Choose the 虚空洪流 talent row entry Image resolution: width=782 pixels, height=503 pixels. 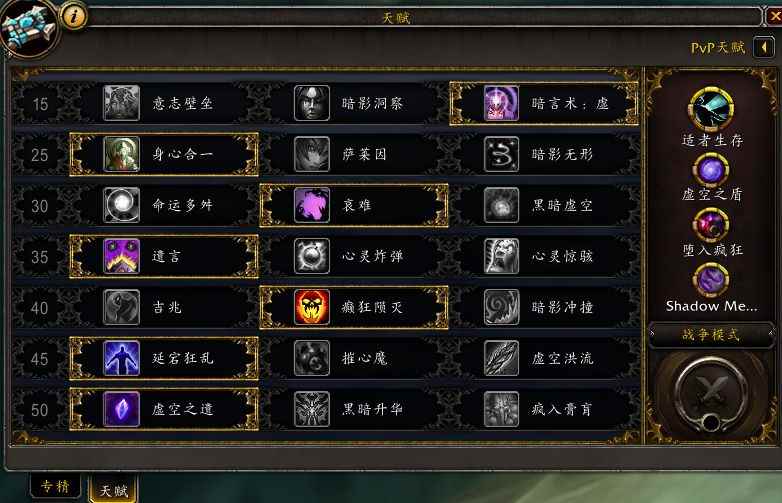coord(545,358)
